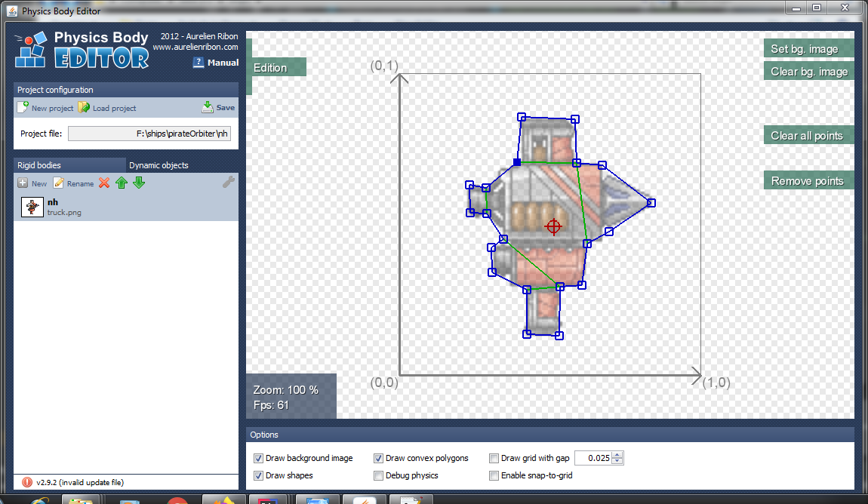Click the Options panel header
The width and height of the screenshot is (868, 504).
point(550,435)
